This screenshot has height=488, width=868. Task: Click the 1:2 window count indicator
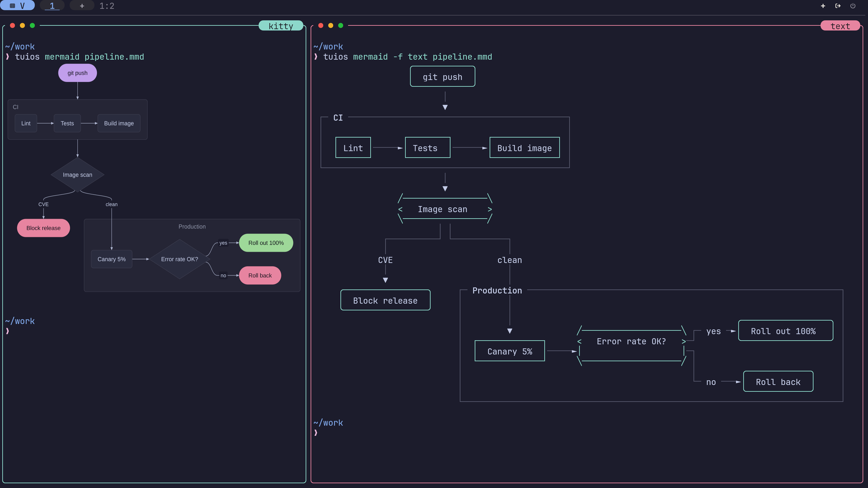point(107,6)
